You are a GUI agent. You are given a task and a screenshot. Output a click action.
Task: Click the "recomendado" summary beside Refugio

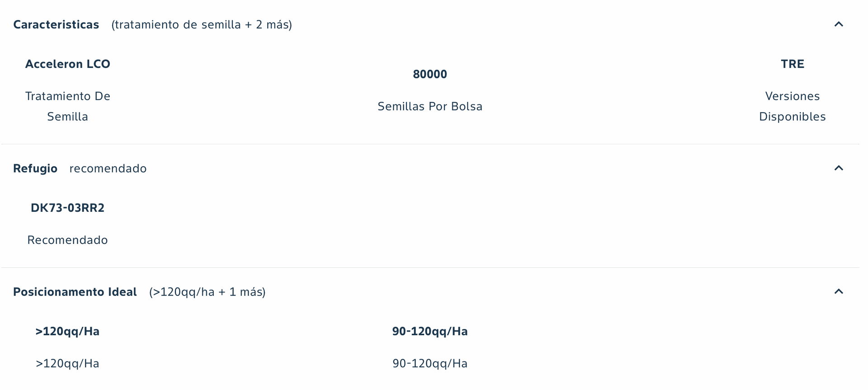(108, 168)
